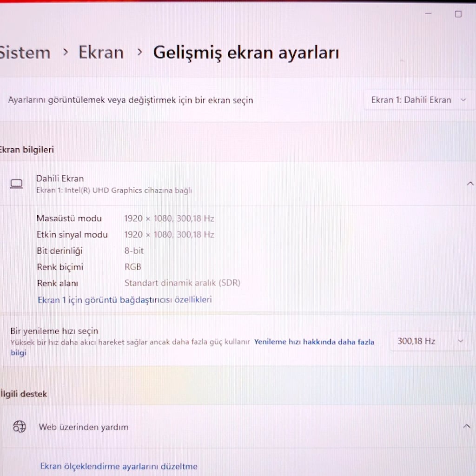Image resolution: width=476 pixels, height=476 pixels.
Task: Click breadcrumb arrow before Gelişmiş ekran ayarları
Action: click(x=139, y=52)
